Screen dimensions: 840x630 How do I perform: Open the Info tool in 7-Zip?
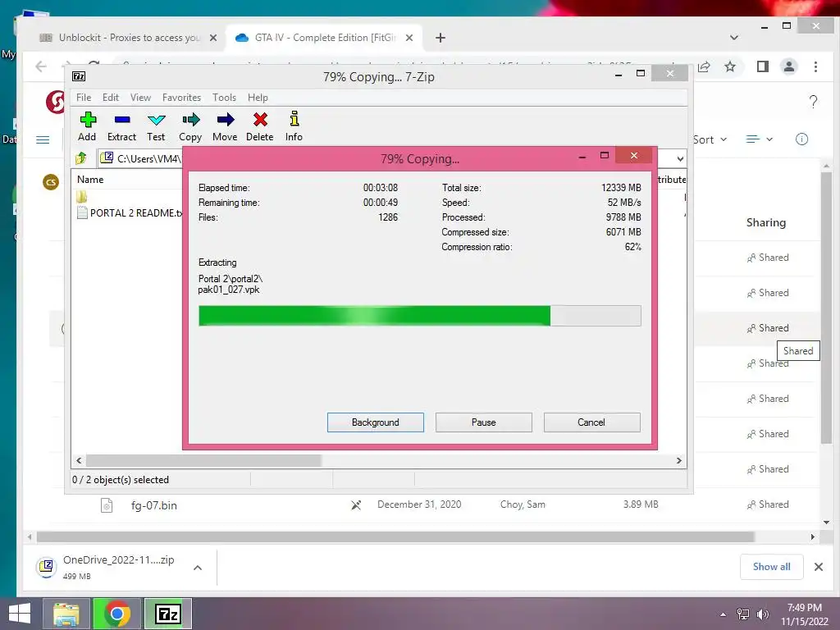click(x=294, y=126)
